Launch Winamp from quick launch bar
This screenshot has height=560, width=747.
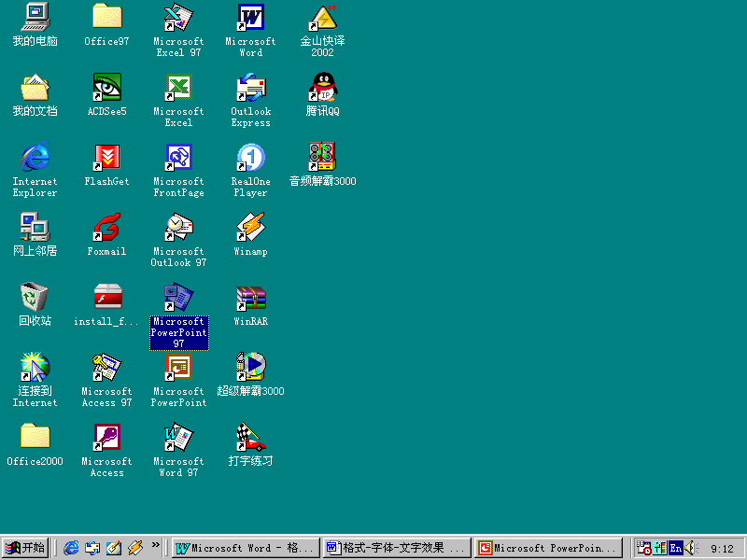pyautogui.click(x=135, y=548)
